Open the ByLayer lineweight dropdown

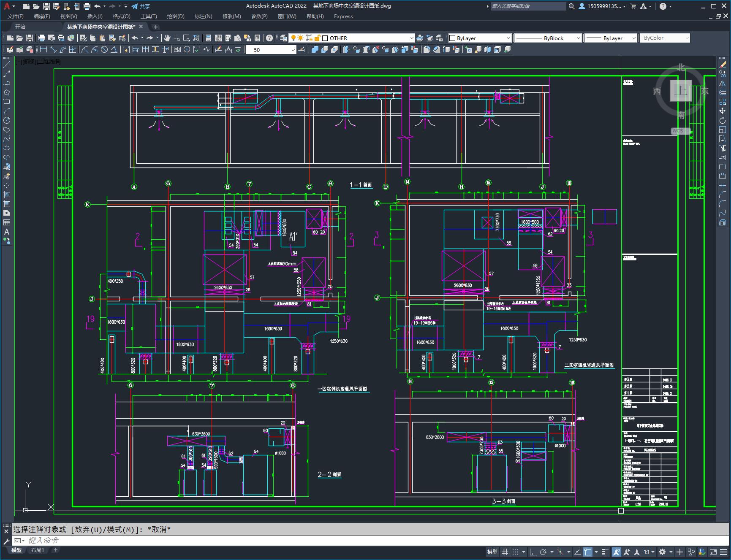(633, 38)
